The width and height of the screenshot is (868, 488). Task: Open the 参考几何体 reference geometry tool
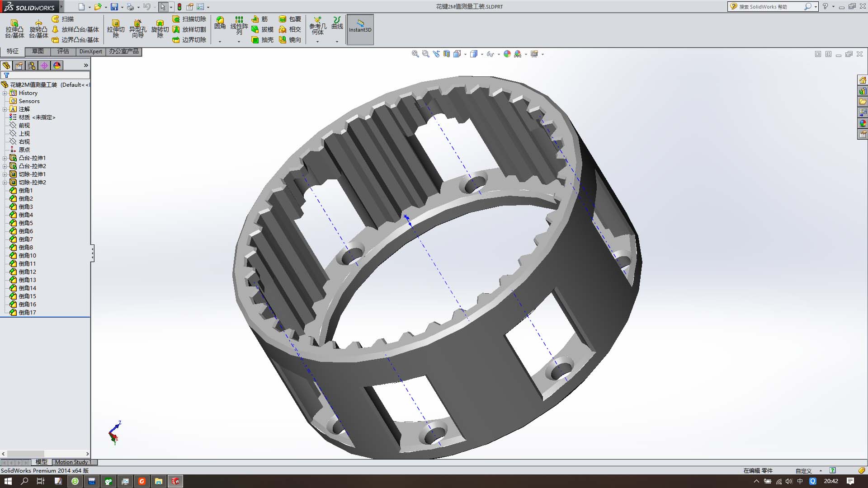click(x=318, y=25)
